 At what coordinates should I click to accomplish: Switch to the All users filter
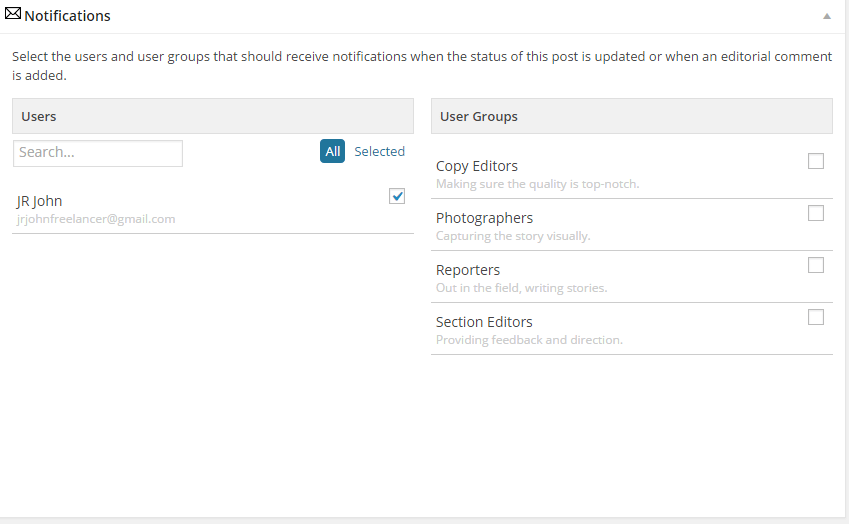point(332,151)
